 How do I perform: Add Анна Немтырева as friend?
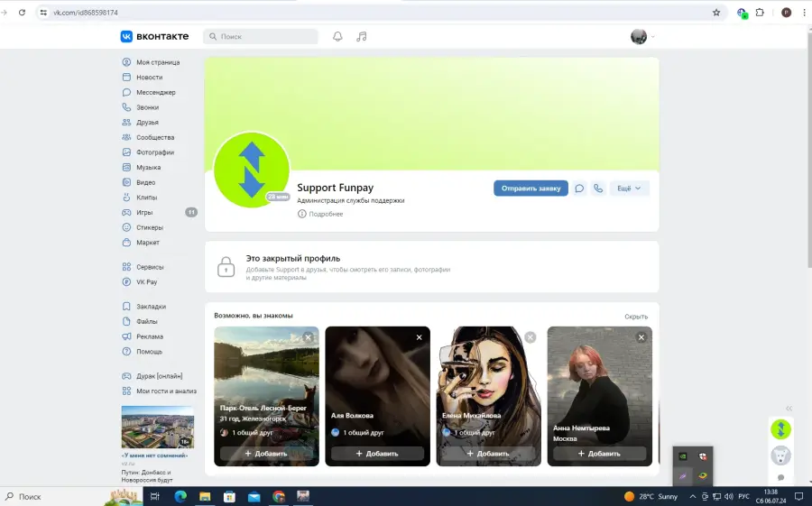click(600, 453)
